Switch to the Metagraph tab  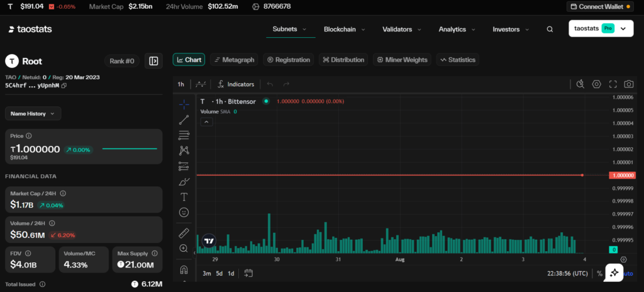tap(234, 60)
